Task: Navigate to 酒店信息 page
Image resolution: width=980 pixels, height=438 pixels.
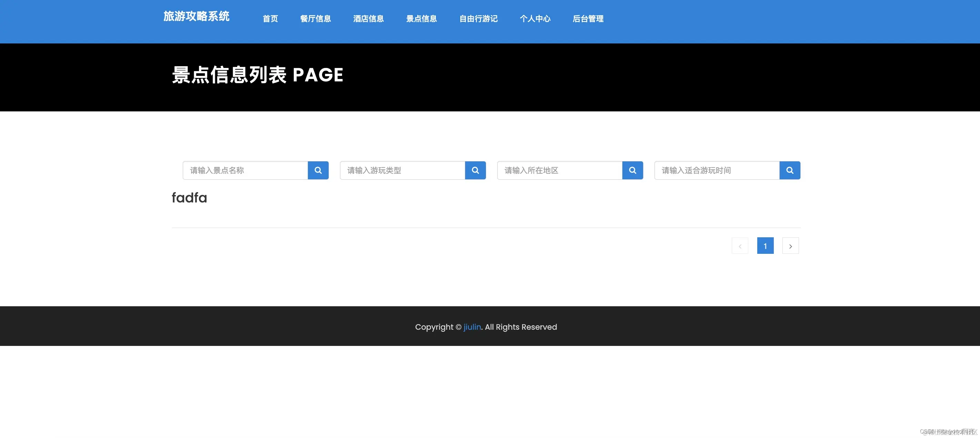Action: click(368, 19)
